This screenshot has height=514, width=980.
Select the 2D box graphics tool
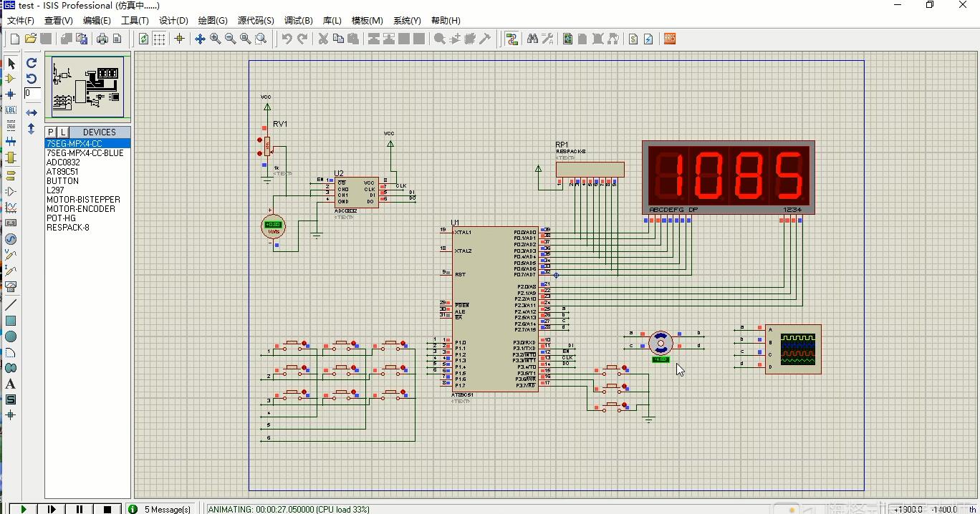click(x=11, y=321)
